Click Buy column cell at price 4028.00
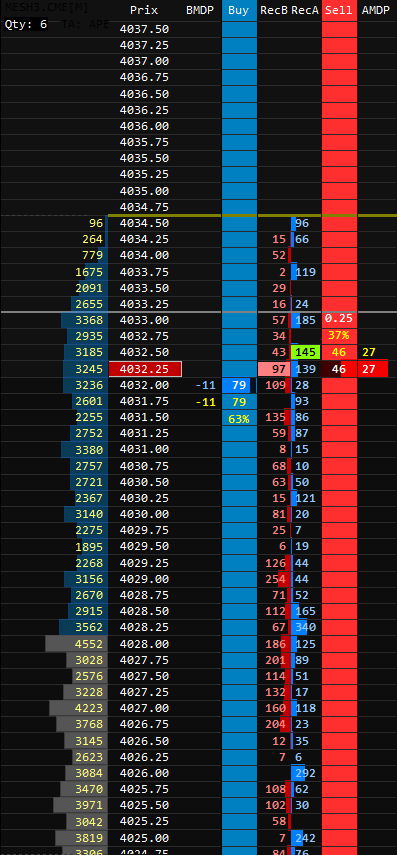The image size is (397, 855). tap(239, 644)
